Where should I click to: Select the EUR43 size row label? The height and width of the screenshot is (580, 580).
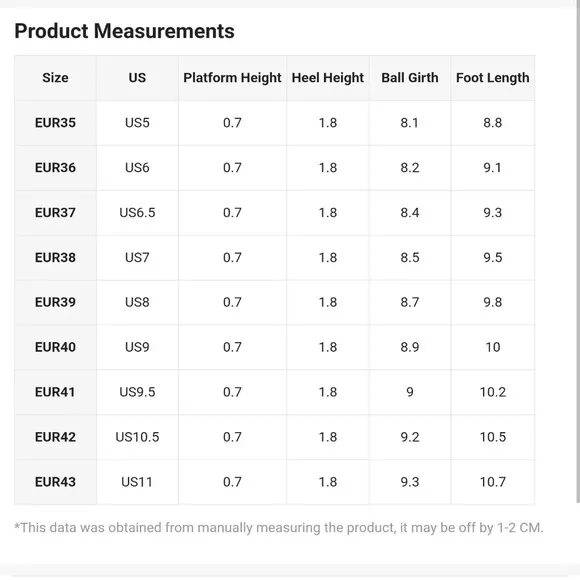point(55,482)
